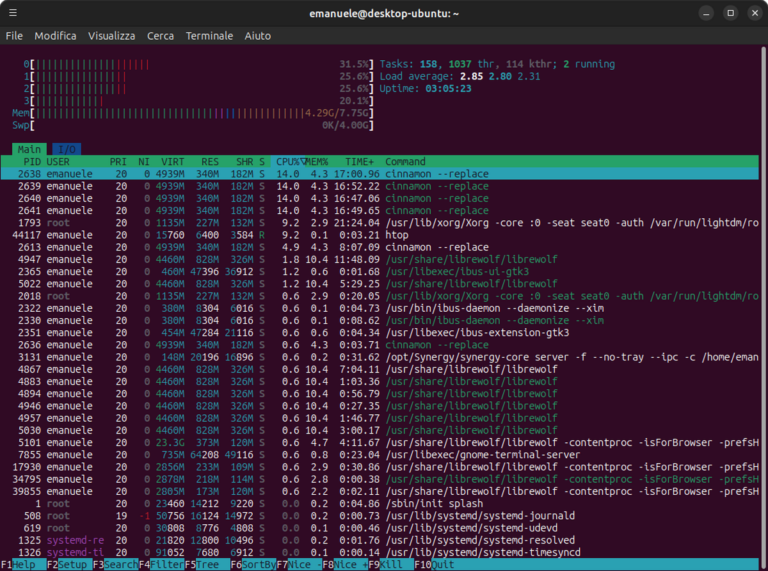Sort by the PRI column header
This screenshot has height=571, width=768.
[118, 162]
